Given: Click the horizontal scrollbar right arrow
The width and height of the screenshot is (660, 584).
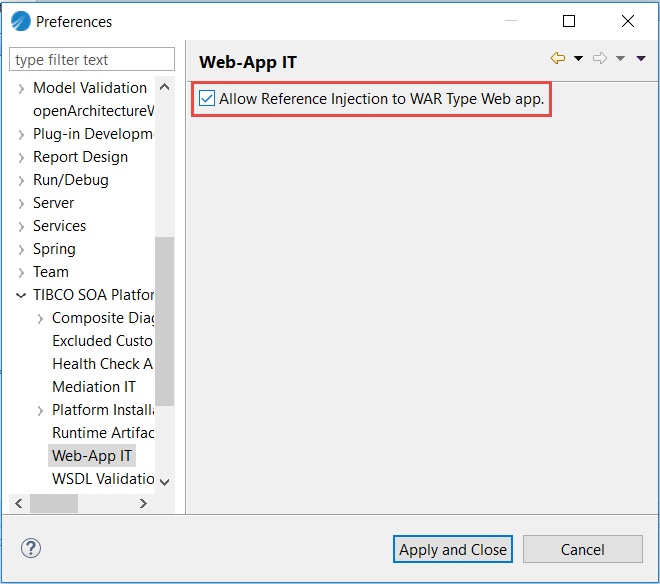Looking at the screenshot, I should (x=143, y=503).
